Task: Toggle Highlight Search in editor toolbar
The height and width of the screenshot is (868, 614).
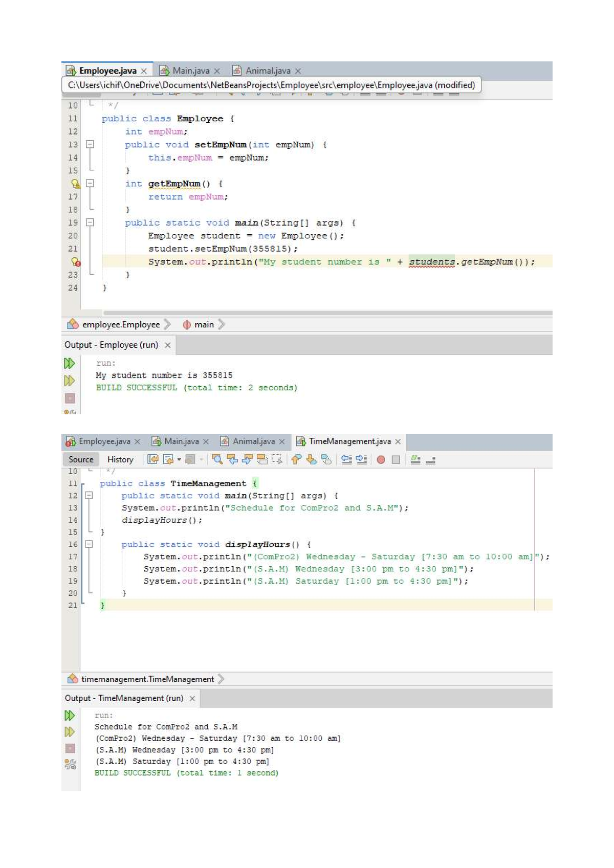Action: click(262, 459)
